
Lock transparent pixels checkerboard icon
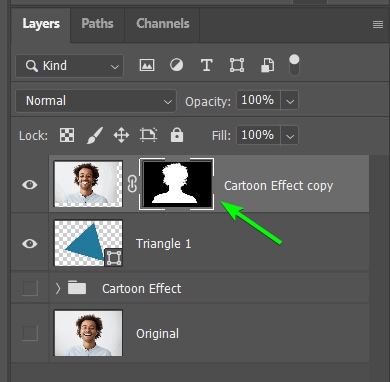click(x=67, y=135)
